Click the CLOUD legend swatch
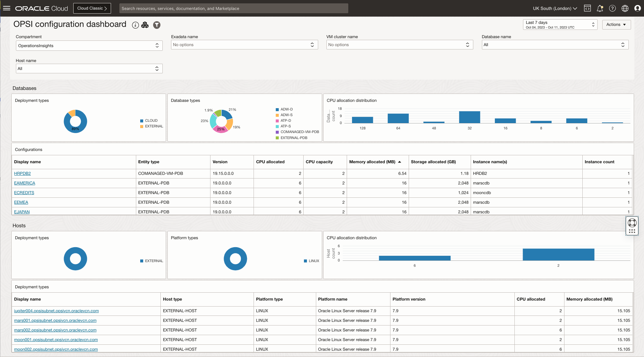 click(x=142, y=121)
